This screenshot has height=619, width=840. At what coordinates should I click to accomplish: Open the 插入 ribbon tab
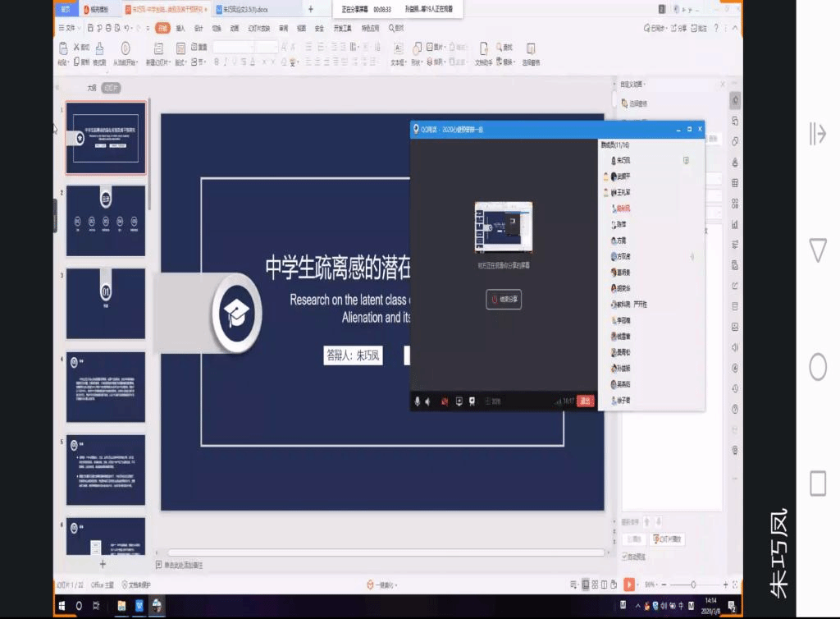(180, 28)
